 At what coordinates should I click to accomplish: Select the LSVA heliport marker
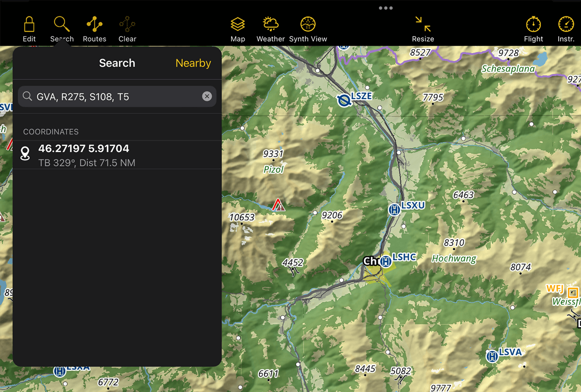pos(492,356)
